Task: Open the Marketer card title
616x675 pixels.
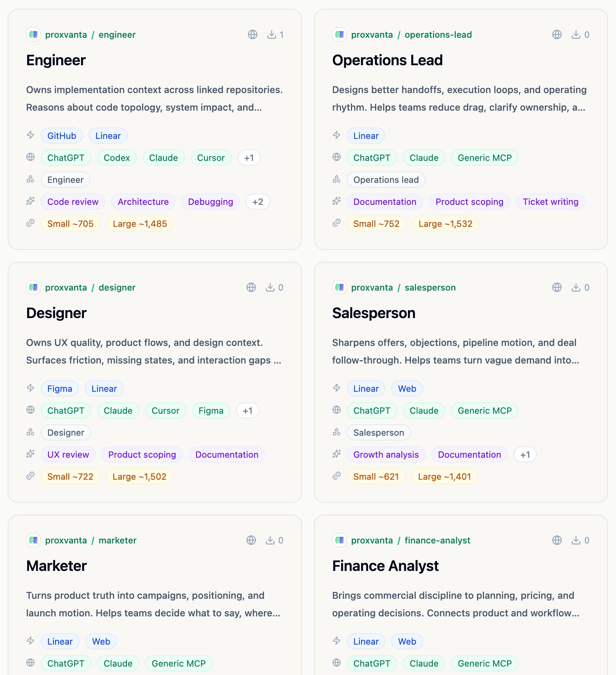Action: (x=56, y=566)
